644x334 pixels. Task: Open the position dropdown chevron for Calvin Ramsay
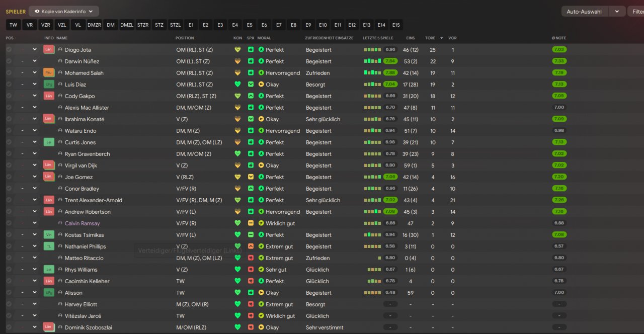click(35, 223)
